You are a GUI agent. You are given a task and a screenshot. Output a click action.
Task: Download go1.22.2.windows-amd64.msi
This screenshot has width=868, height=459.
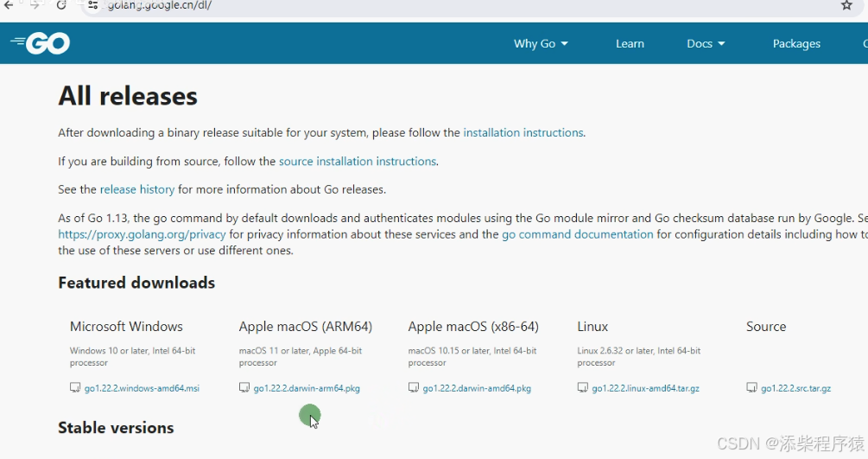[x=142, y=388]
